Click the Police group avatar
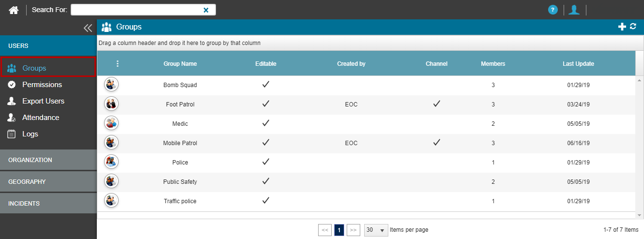This screenshot has width=644, height=239. coord(111,162)
